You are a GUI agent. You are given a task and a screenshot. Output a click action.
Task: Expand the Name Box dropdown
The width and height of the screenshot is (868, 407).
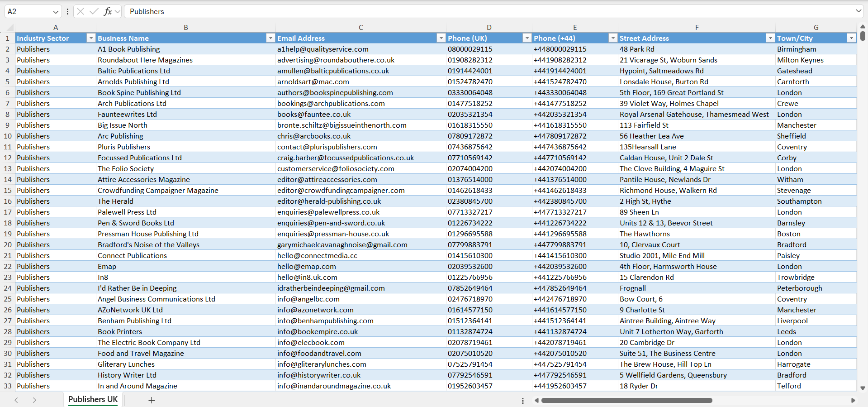pos(56,11)
